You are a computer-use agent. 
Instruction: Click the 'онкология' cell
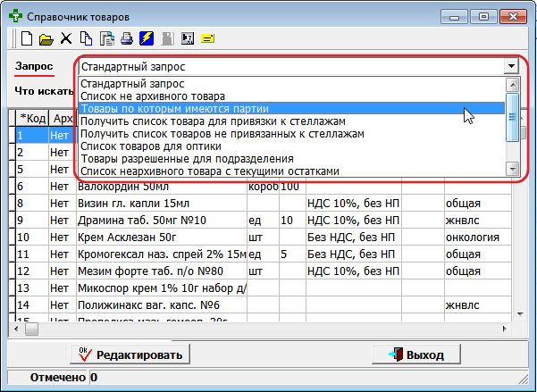click(x=478, y=238)
